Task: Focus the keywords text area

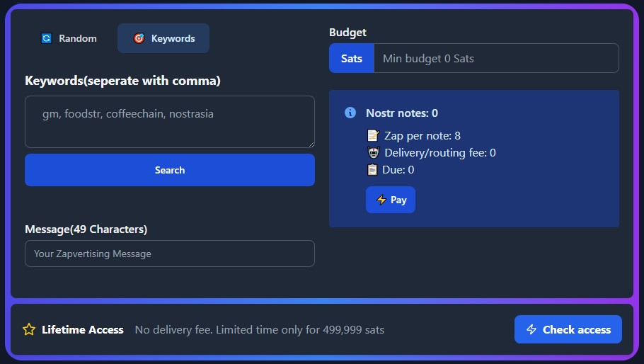Action: pyautogui.click(x=169, y=122)
